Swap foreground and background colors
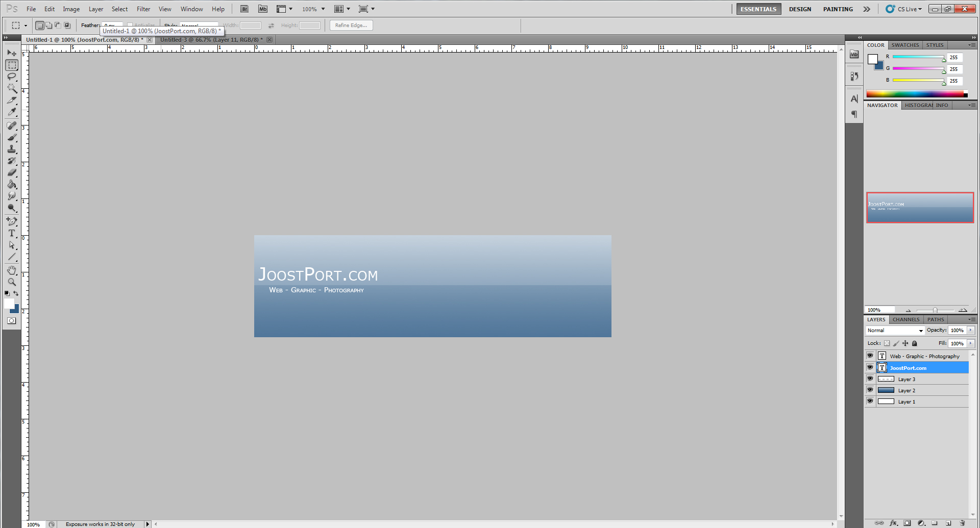Viewport: 980px width, 528px height. click(x=16, y=293)
